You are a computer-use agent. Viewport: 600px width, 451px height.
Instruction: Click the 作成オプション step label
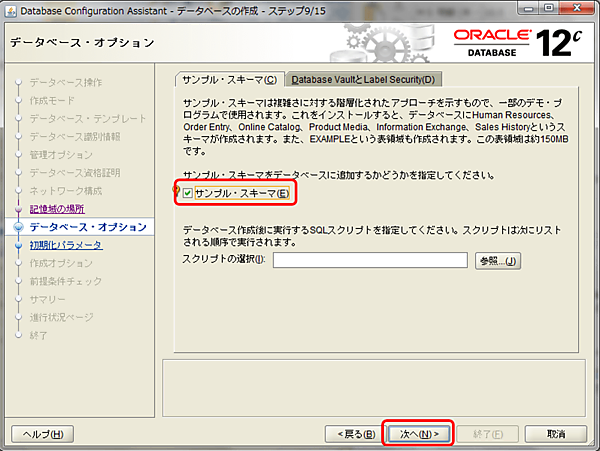point(61,263)
